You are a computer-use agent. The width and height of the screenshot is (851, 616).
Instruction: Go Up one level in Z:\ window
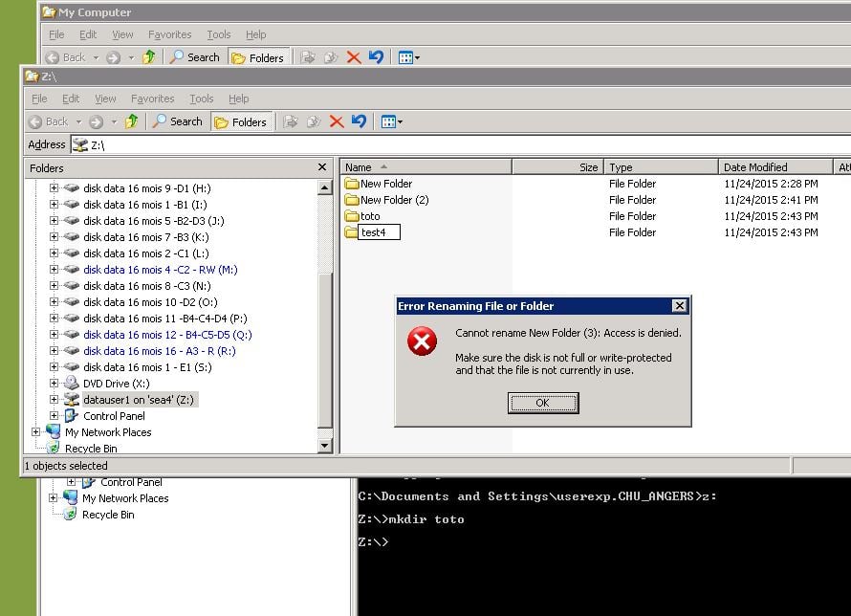pyautogui.click(x=132, y=121)
